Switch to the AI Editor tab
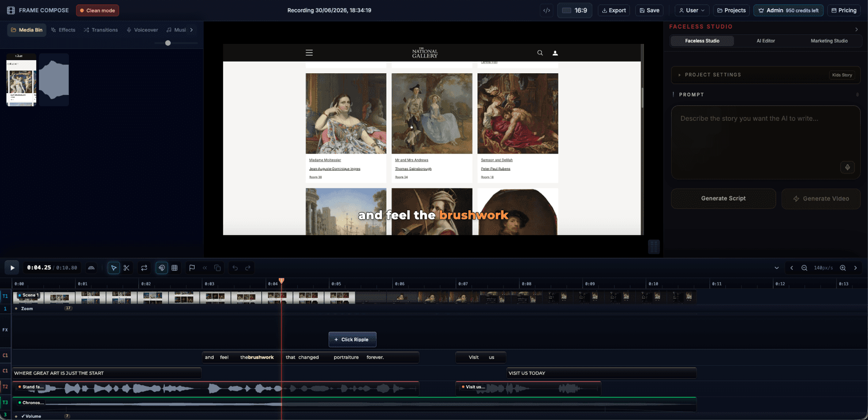Image resolution: width=868 pixels, height=420 pixels. tap(765, 41)
